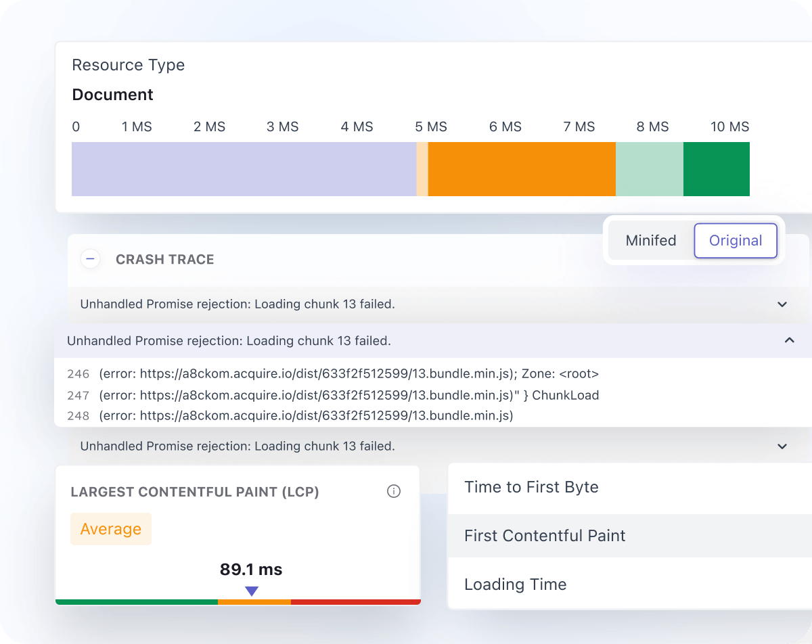Click the orange range of the LCP scale
812x644 pixels.
click(x=254, y=601)
